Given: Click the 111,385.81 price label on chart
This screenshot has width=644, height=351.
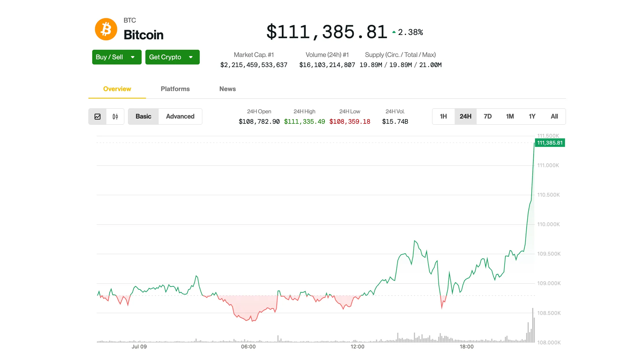Looking at the screenshot, I should pyautogui.click(x=550, y=143).
